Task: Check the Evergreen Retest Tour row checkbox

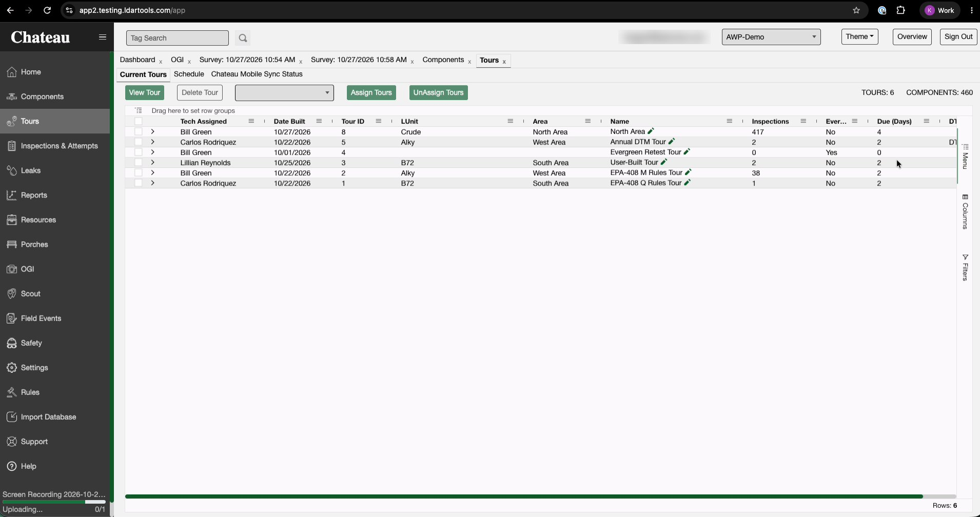Action: 139,152
